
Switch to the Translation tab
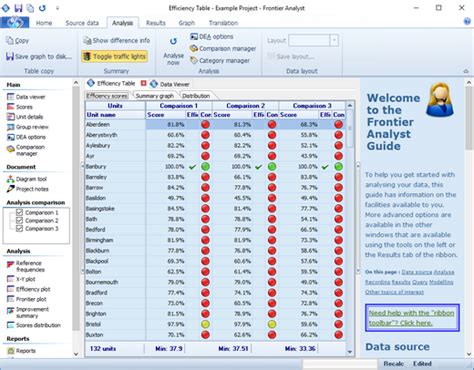pos(223,23)
